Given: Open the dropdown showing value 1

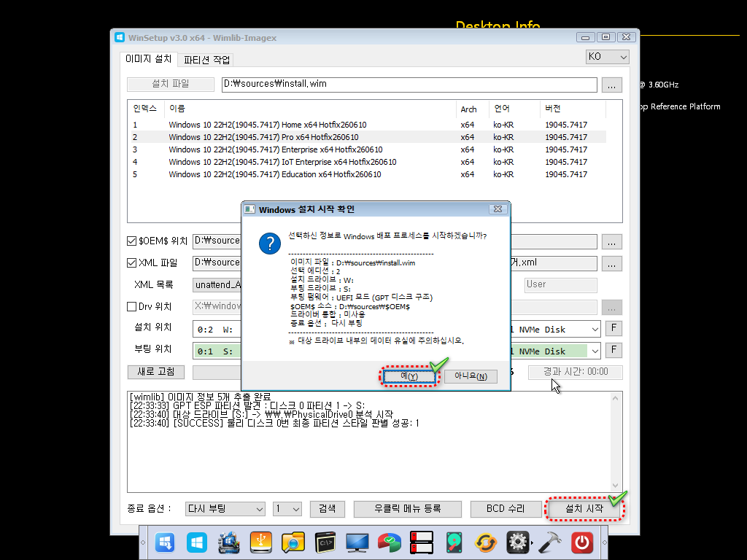Looking at the screenshot, I should (x=287, y=508).
